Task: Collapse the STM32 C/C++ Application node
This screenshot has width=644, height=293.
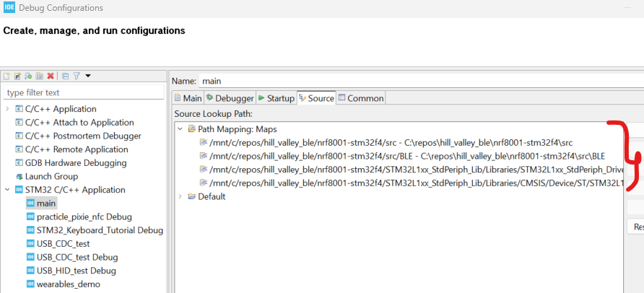Action: coord(7,191)
